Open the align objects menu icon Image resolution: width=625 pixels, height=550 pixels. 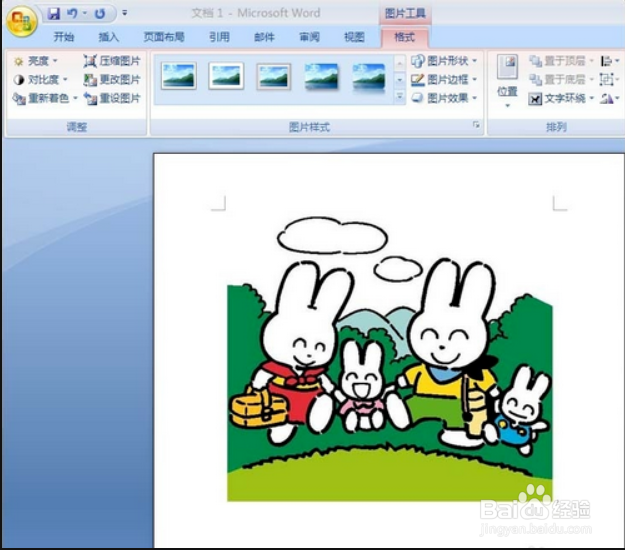610,61
